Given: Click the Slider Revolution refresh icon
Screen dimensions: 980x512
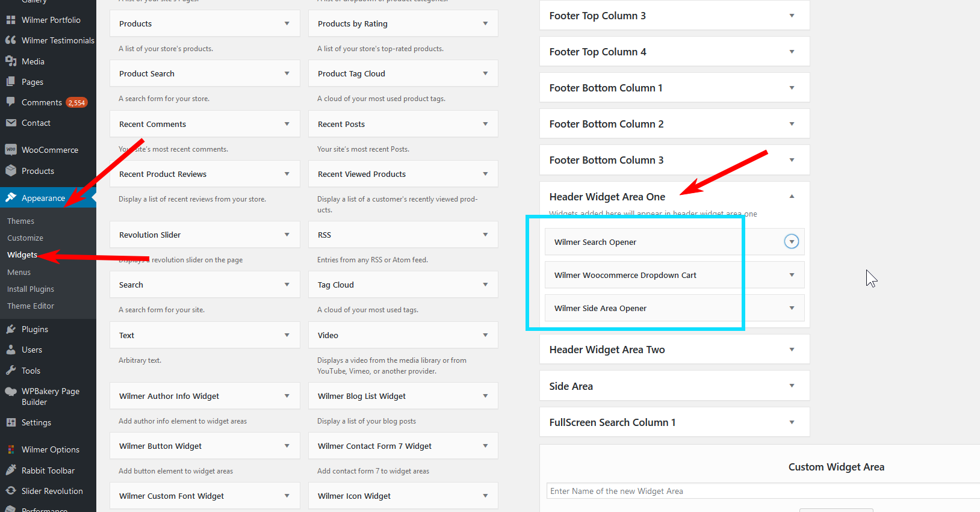Looking at the screenshot, I should 11,491.
